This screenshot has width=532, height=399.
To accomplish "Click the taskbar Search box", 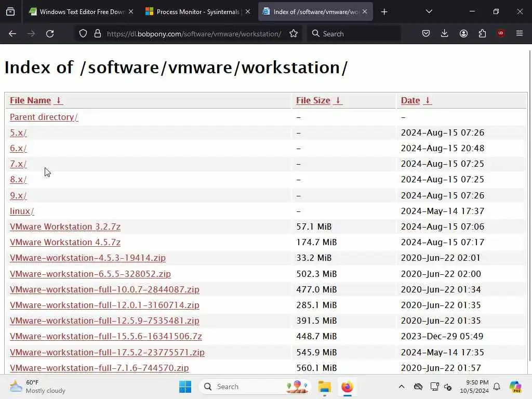I will (x=255, y=387).
